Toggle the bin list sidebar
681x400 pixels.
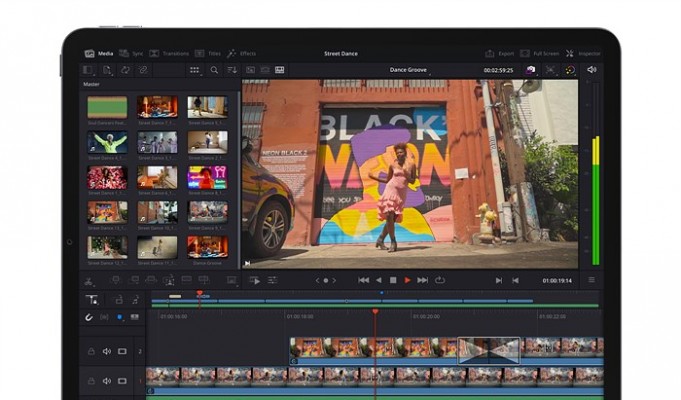pyautogui.click(x=88, y=70)
